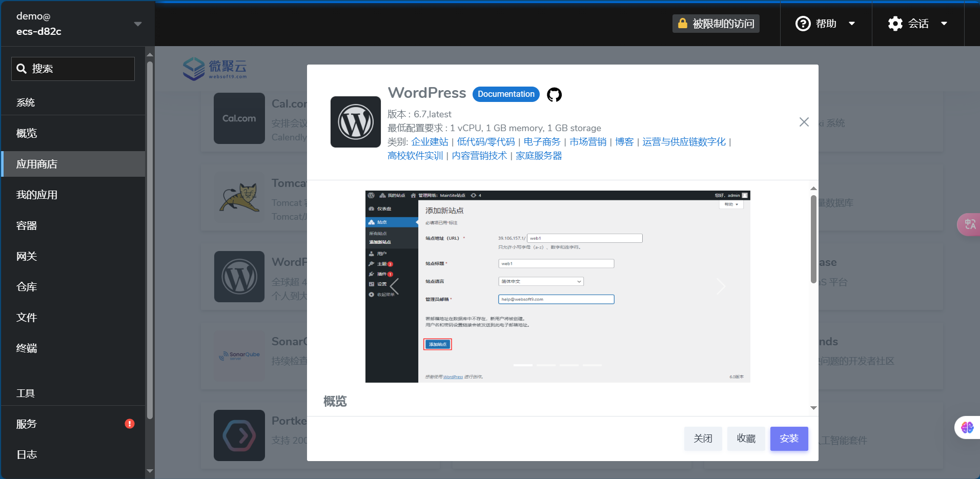Click the 微聚云 Websoft9 logo

215,69
